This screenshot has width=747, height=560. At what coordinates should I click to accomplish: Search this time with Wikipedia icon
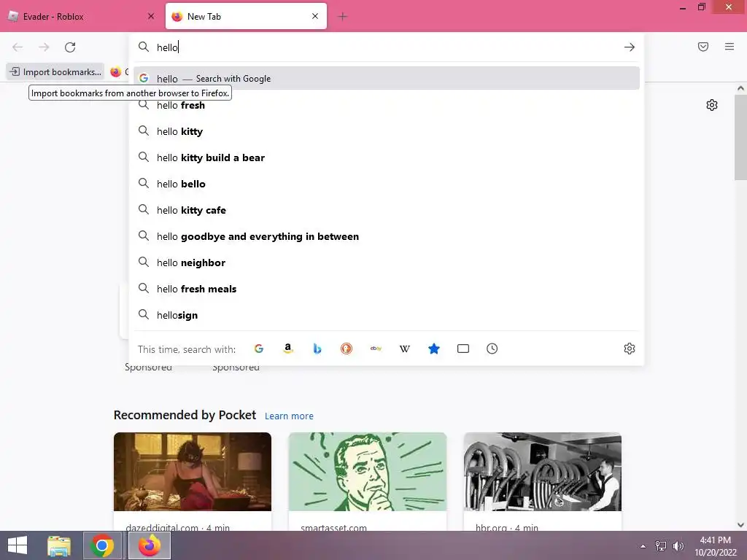point(404,349)
